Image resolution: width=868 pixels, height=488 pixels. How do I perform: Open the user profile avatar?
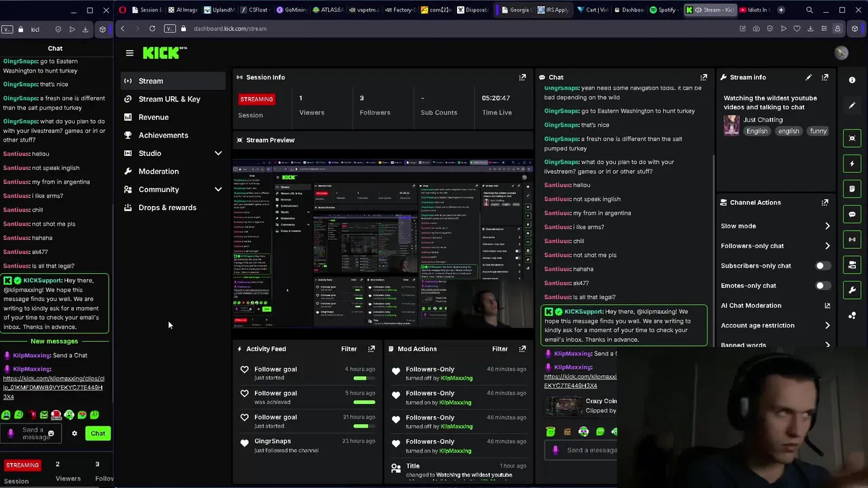coord(842,53)
